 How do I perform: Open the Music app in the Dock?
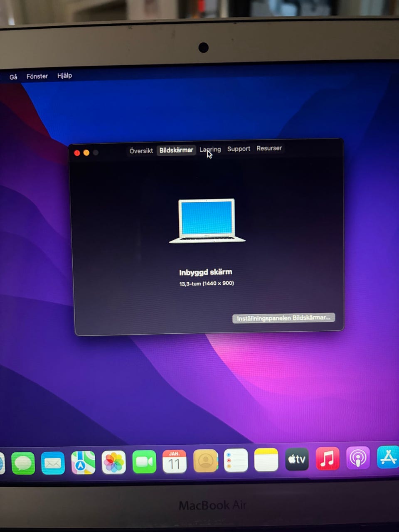tap(327, 458)
